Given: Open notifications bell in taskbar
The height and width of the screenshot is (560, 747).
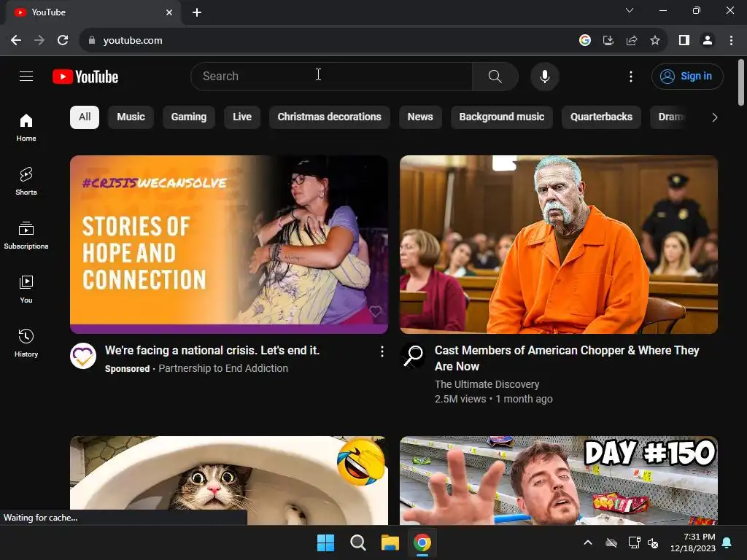Looking at the screenshot, I should pyautogui.click(x=727, y=542).
